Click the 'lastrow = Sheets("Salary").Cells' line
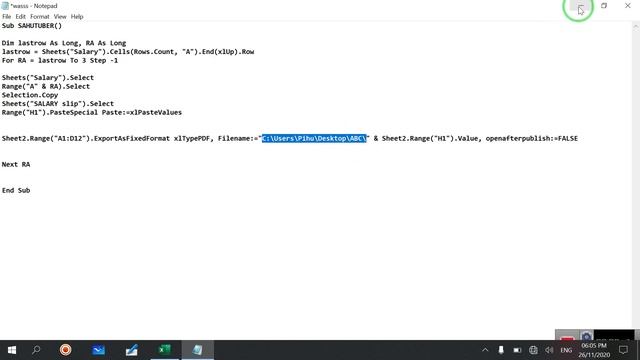 point(128,52)
